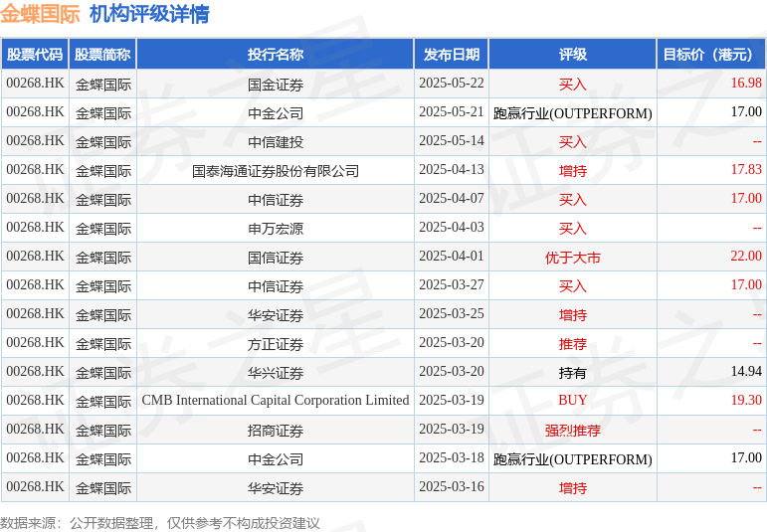Click the 买入 rating in 申万宏源 row
This screenshot has height=532, width=767.
(x=573, y=229)
